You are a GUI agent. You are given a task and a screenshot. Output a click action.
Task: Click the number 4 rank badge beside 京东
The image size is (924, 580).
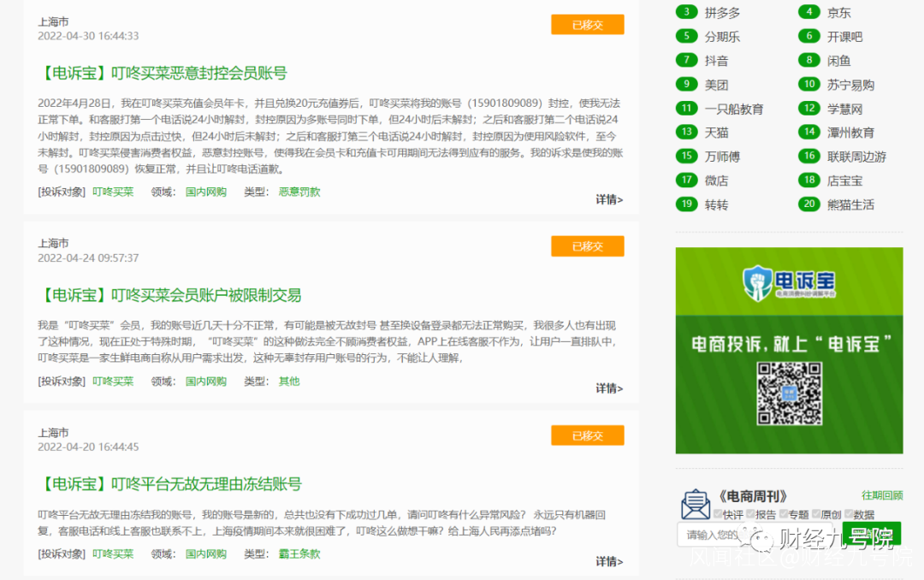(809, 12)
